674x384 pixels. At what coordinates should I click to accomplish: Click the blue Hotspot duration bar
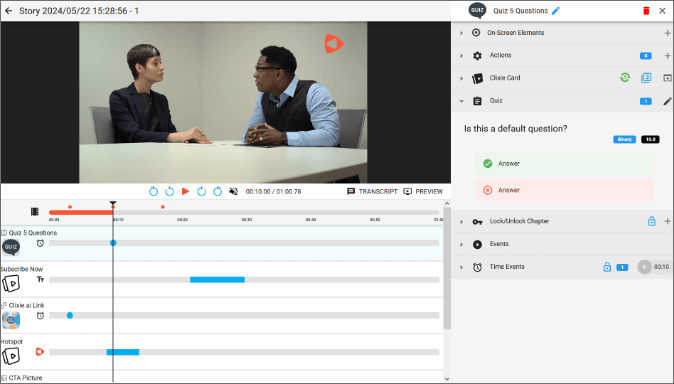[123, 352]
